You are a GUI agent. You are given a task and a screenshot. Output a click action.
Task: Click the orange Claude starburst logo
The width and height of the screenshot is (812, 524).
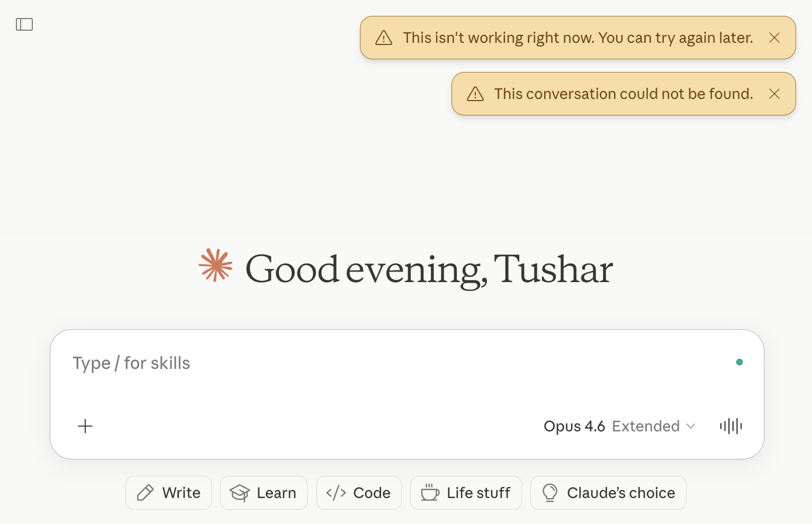click(x=215, y=265)
